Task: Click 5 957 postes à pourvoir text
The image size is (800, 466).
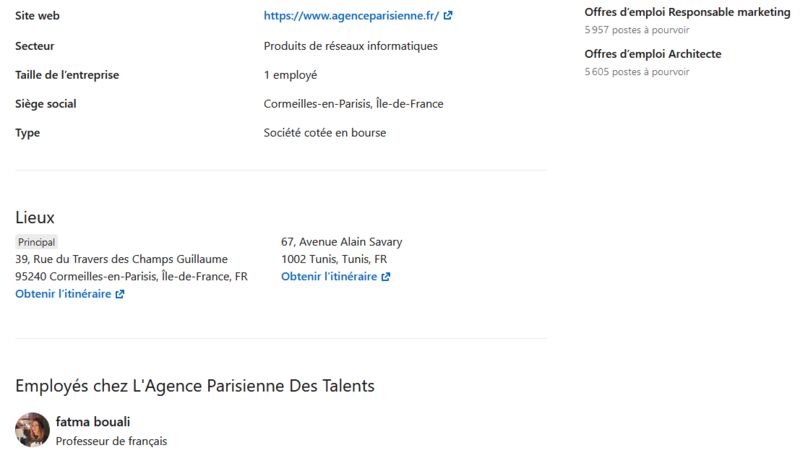Action: coord(637,30)
